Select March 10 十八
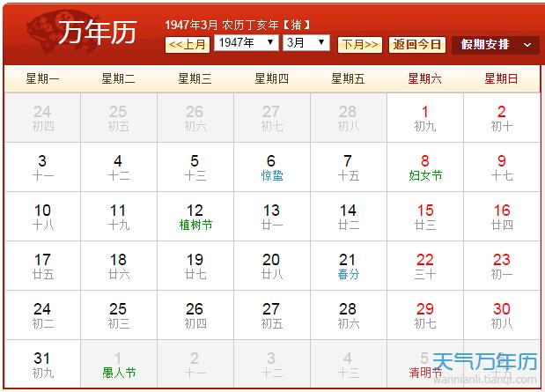545x392 pixels. (42, 217)
